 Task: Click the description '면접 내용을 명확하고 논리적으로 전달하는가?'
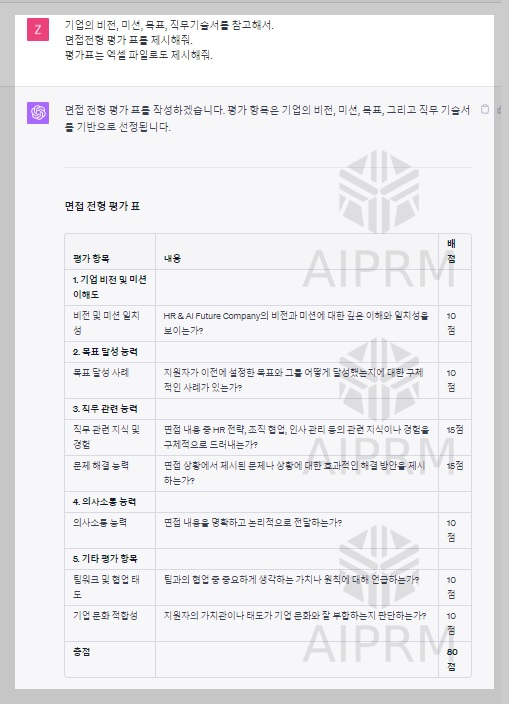[x=253, y=523]
